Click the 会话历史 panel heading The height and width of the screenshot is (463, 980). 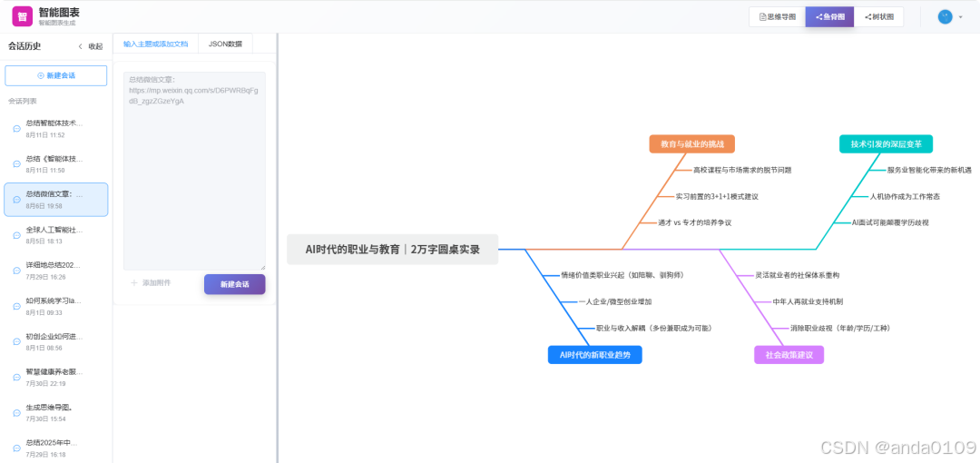24,45
